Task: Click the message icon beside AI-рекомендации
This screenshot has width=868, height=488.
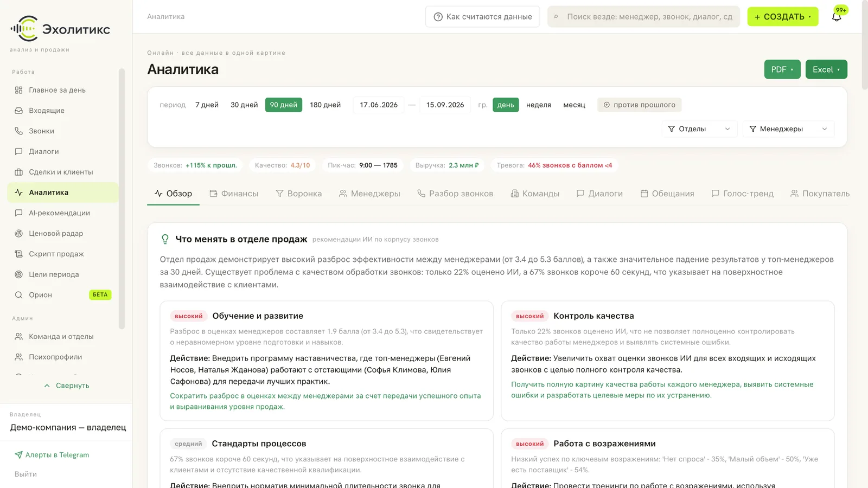Action: [x=18, y=213]
